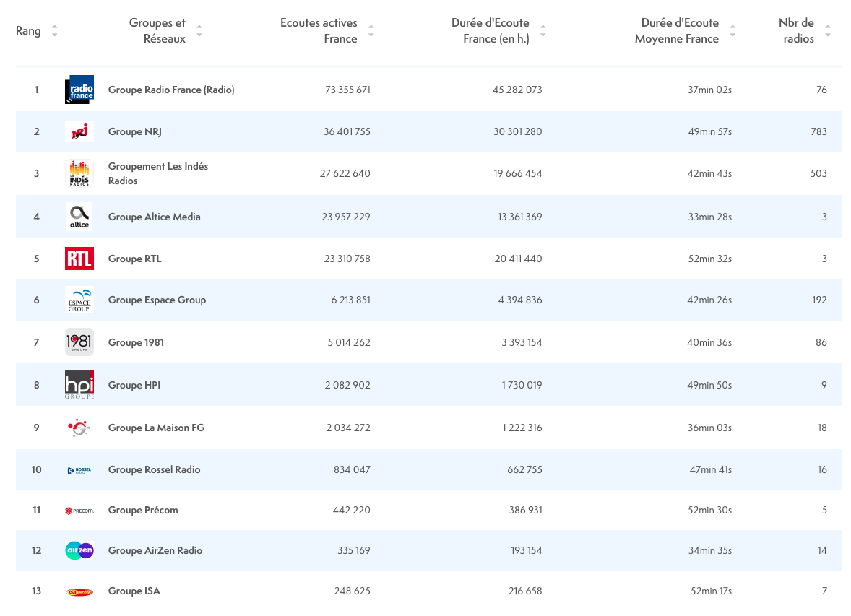The height and width of the screenshot is (616, 851).
Task: Select the Groupe ISA row name
Action: [134, 591]
